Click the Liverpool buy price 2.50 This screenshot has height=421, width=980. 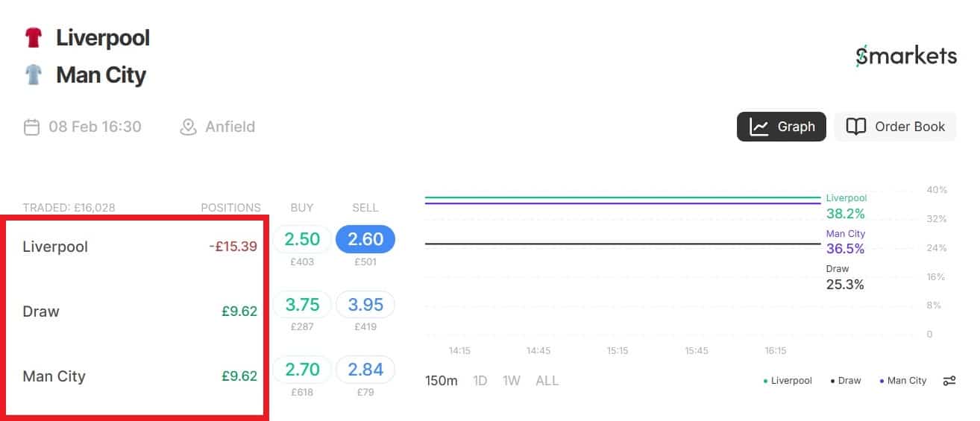[x=302, y=239]
